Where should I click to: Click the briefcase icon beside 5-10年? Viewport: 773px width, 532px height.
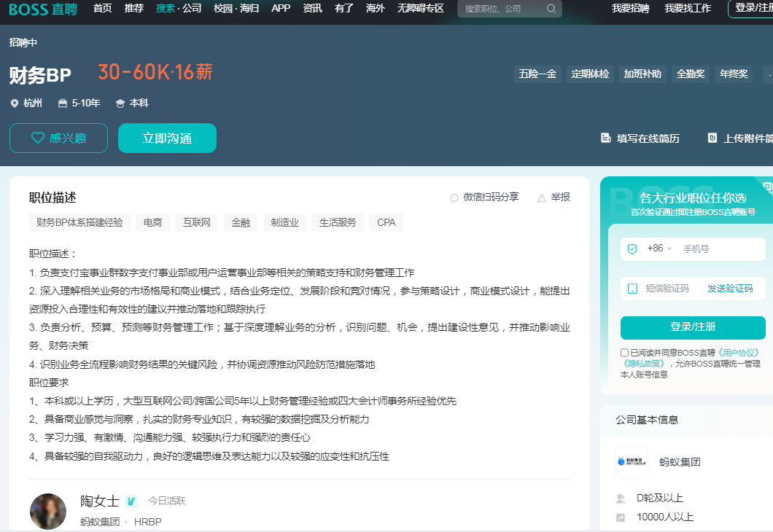(63, 103)
